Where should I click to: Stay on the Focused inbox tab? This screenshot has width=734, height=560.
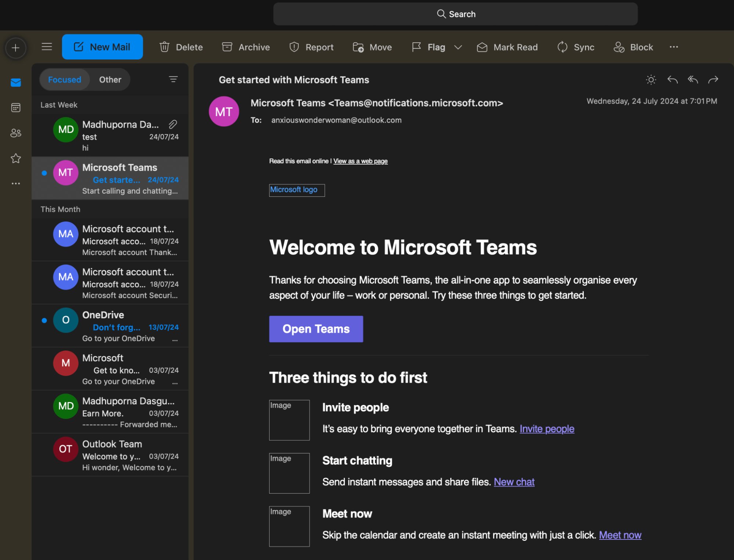[x=64, y=79]
